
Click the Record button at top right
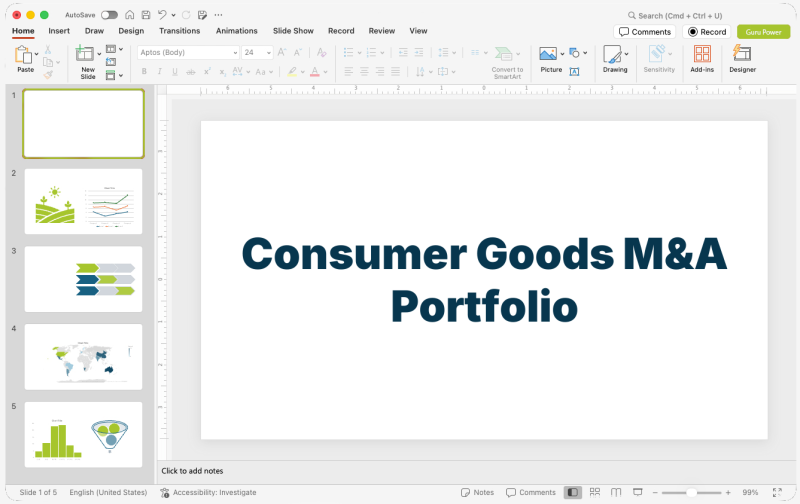pyautogui.click(x=707, y=32)
